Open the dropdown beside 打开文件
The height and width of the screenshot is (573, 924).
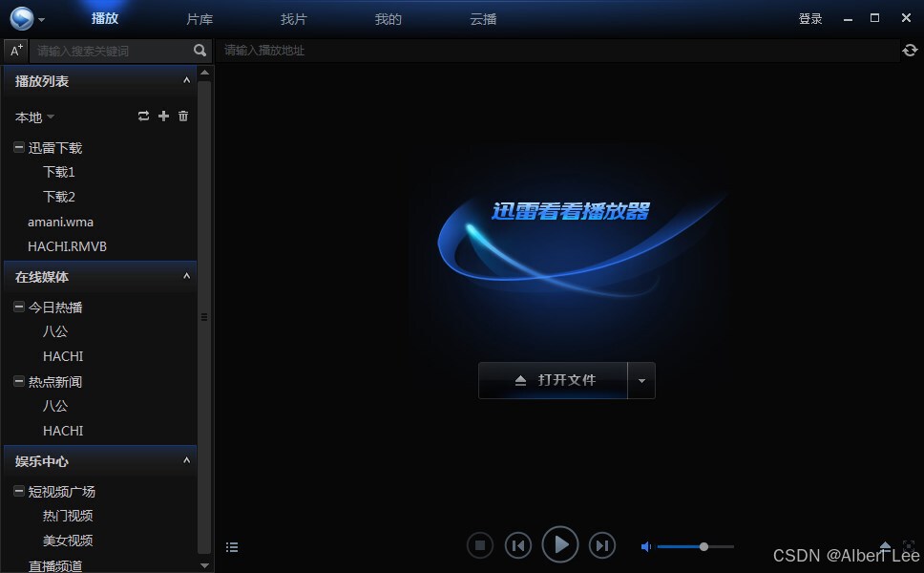tap(641, 380)
